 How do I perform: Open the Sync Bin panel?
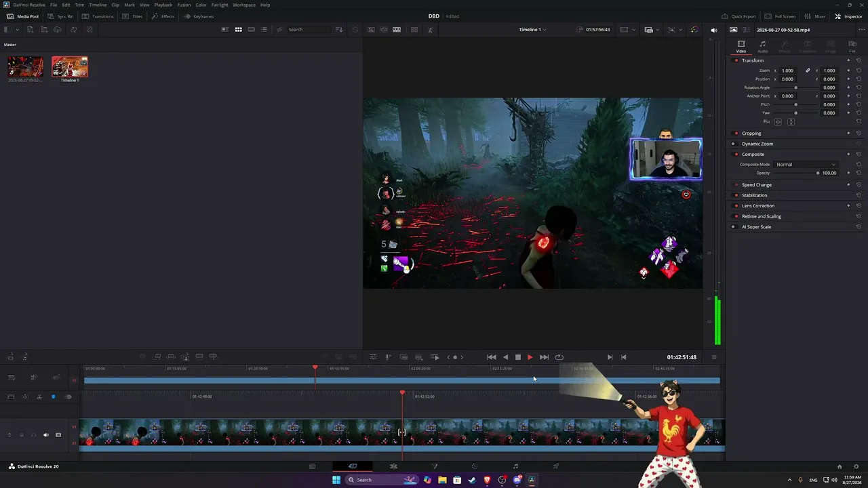click(x=60, y=16)
